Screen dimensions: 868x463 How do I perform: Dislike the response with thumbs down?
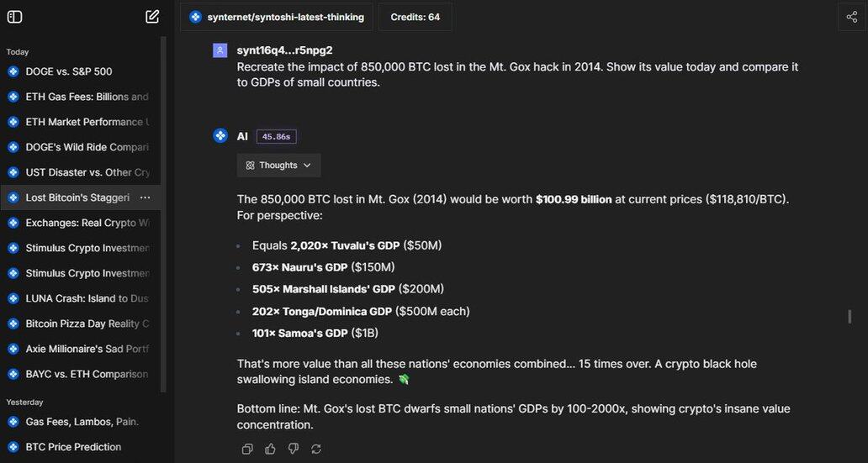coord(293,449)
